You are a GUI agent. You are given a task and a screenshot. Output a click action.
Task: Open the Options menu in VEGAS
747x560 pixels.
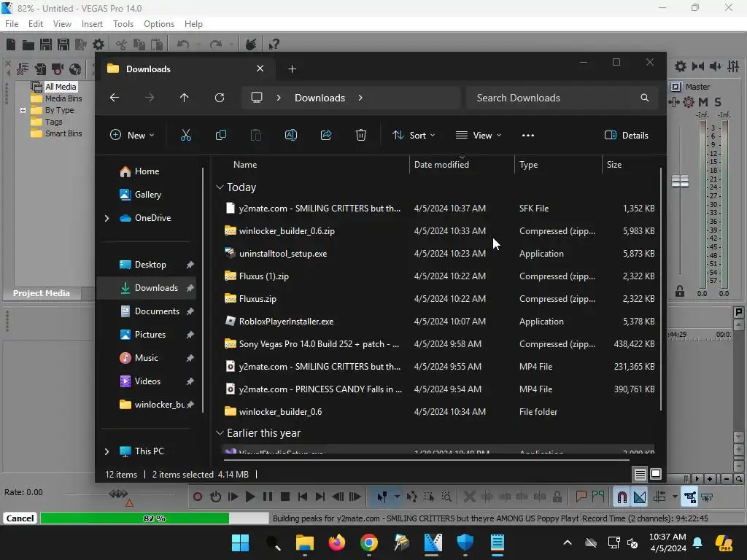point(158,24)
